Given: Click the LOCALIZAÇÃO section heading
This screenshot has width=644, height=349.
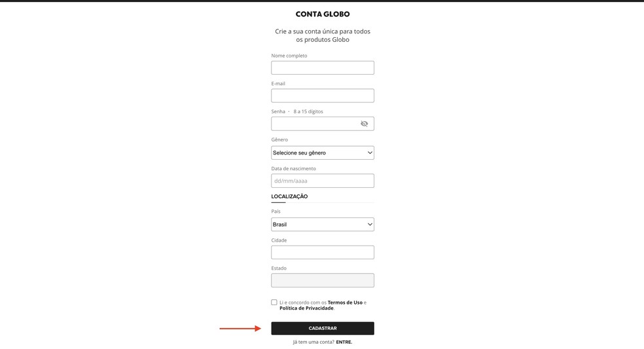Looking at the screenshot, I should click(289, 196).
